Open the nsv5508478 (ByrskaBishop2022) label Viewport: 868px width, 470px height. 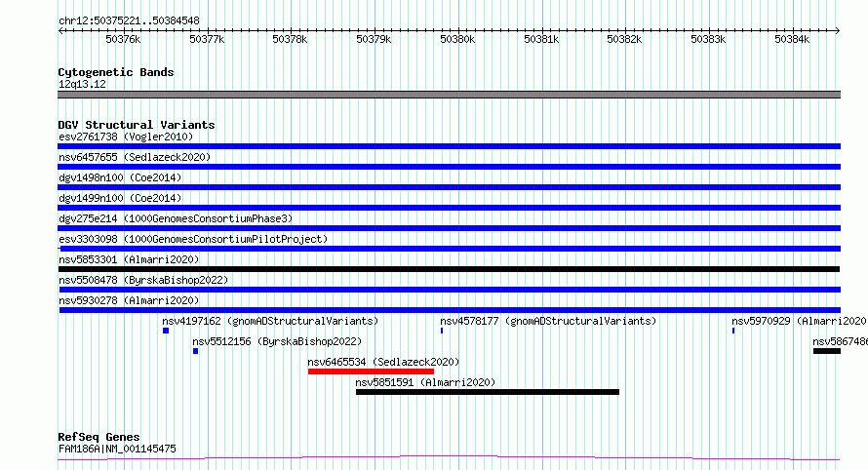[143, 280]
